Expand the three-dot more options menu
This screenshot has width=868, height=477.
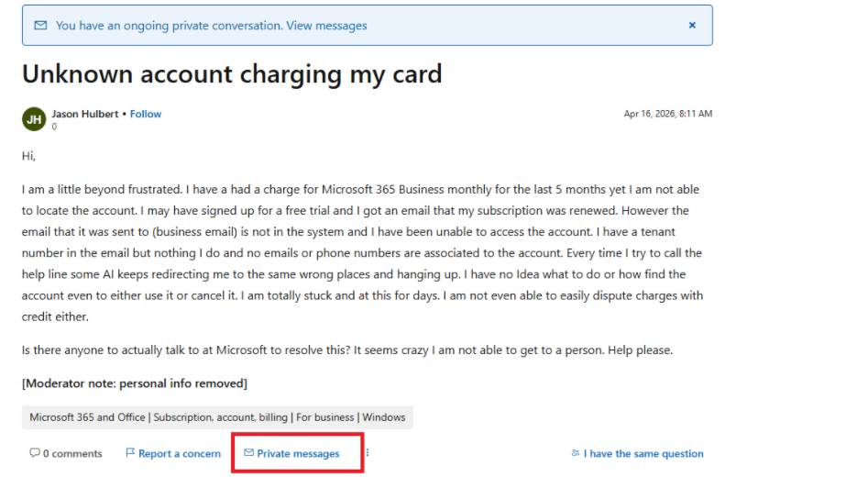pyautogui.click(x=368, y=453)
